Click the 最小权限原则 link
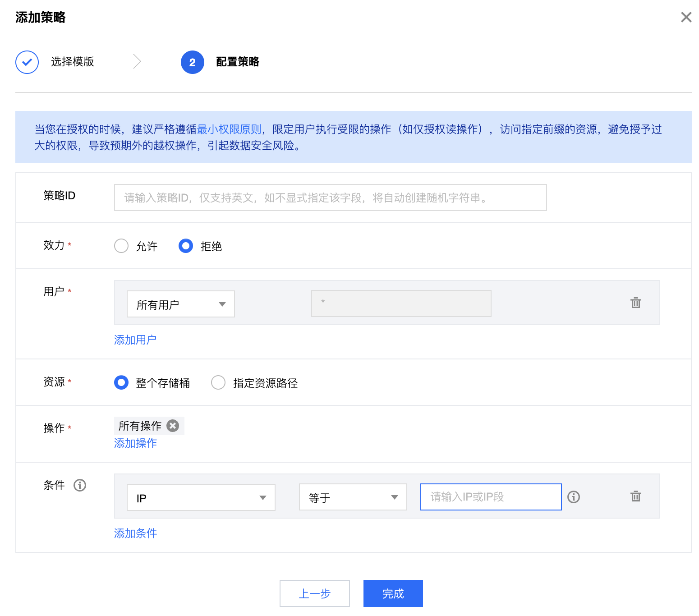Viewport: 699px width, 616px height. 229,129
